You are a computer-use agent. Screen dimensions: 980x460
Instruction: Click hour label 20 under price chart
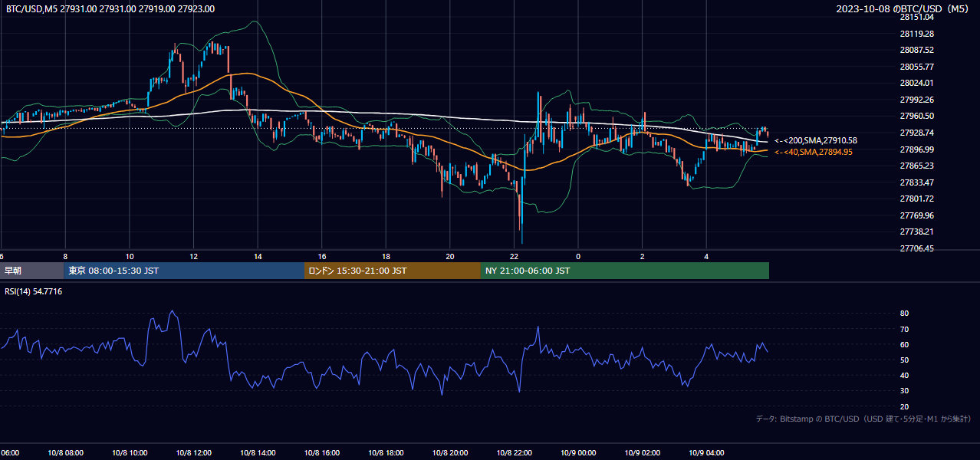click(450, 256)
